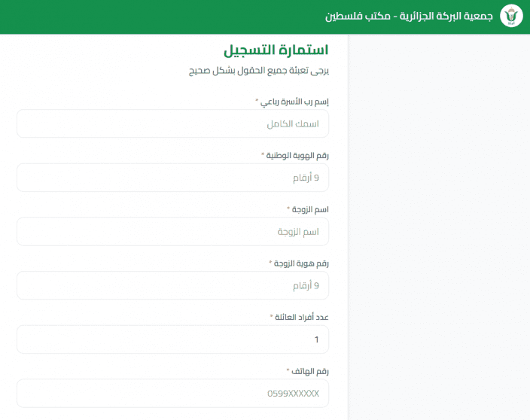Click the رقم هوية الزوجة input field
This screenshot has height=420, width=530.
click(x=172, y=285)
